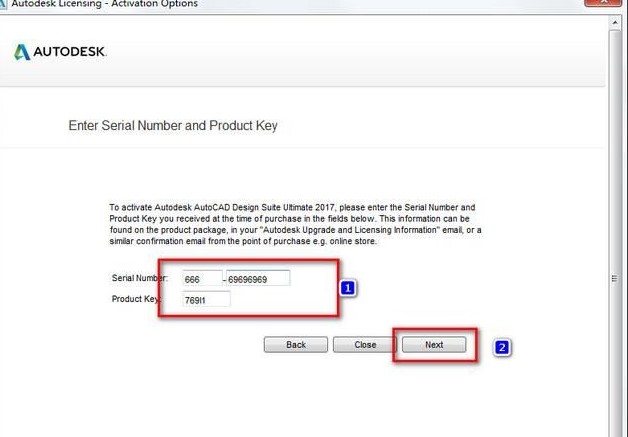Click the Autodesk title bar app icon
628x437 pixels.
click(x=3, y=4)
